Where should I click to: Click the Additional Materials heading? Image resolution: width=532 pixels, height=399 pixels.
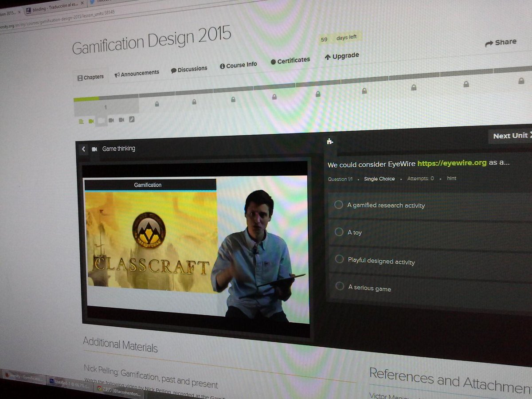[120, 345]
